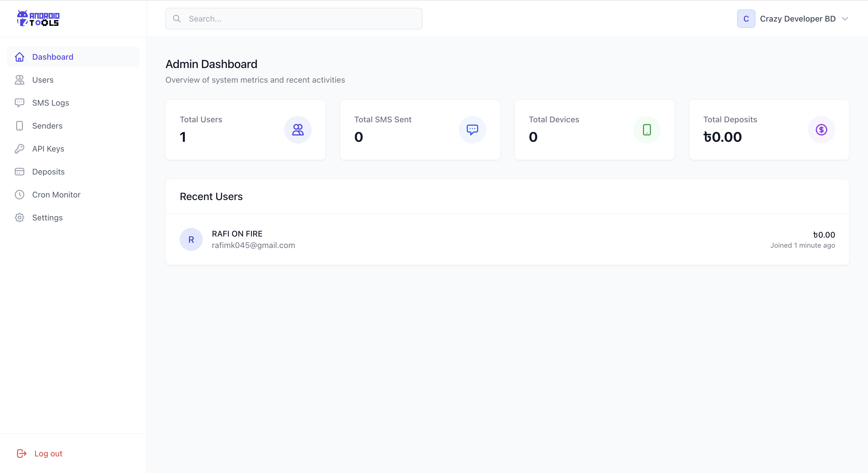This screenshot has width=868, height=473.
Task: Click the search magnifier icon
Action: click(177, 19)
